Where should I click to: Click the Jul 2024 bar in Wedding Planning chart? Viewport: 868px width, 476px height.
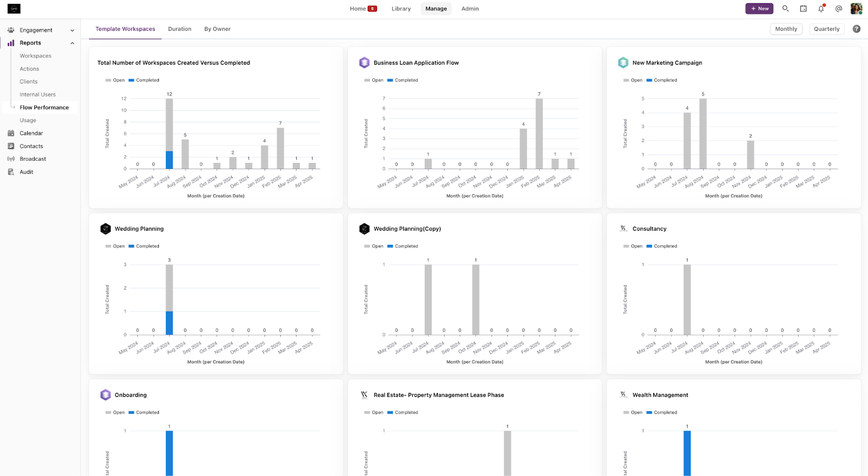169,300
